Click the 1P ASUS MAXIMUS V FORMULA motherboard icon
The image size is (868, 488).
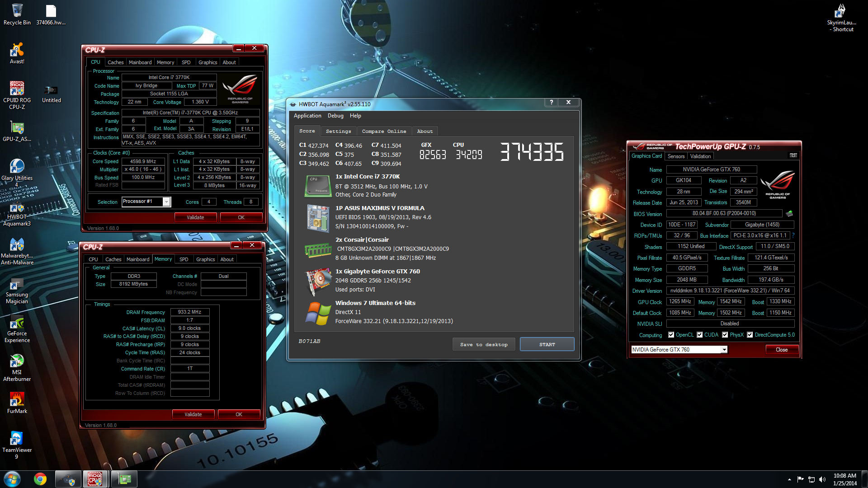pyautogui.click(x=318, y=218)
